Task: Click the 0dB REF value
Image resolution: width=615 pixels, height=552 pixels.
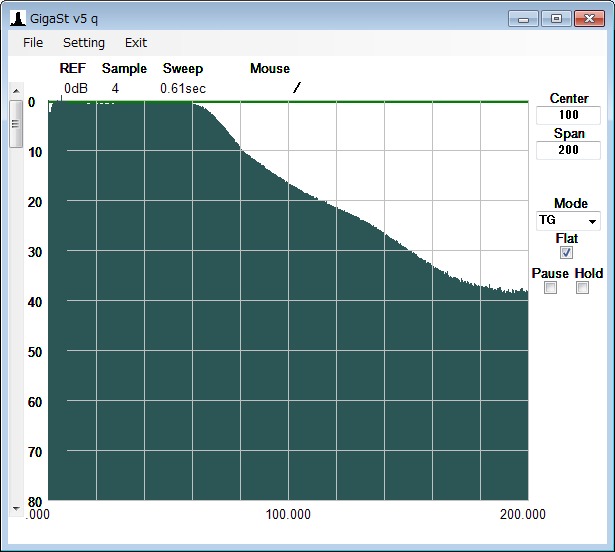Action: [x=76, y=88]
